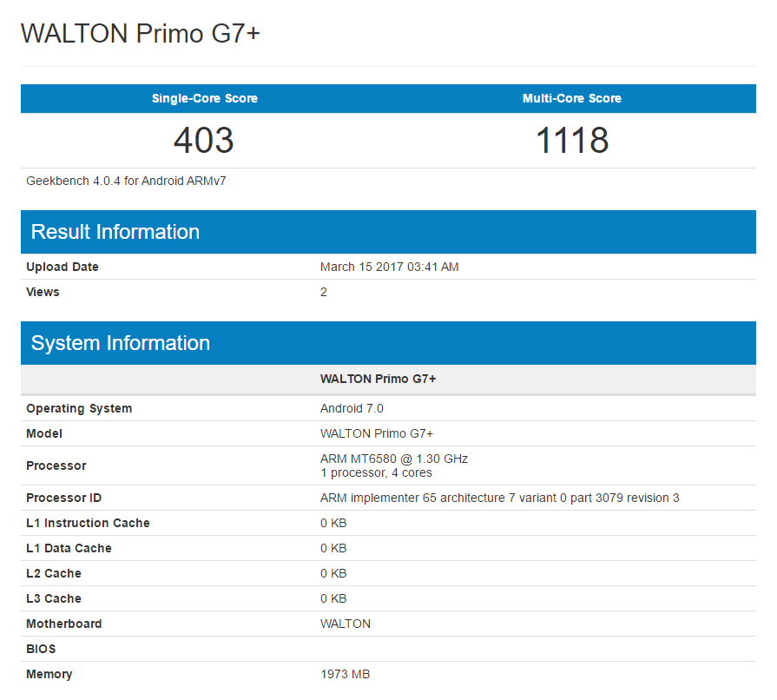
Task: Select the multi-core score value 1118
Action: (x=571, y=140)
